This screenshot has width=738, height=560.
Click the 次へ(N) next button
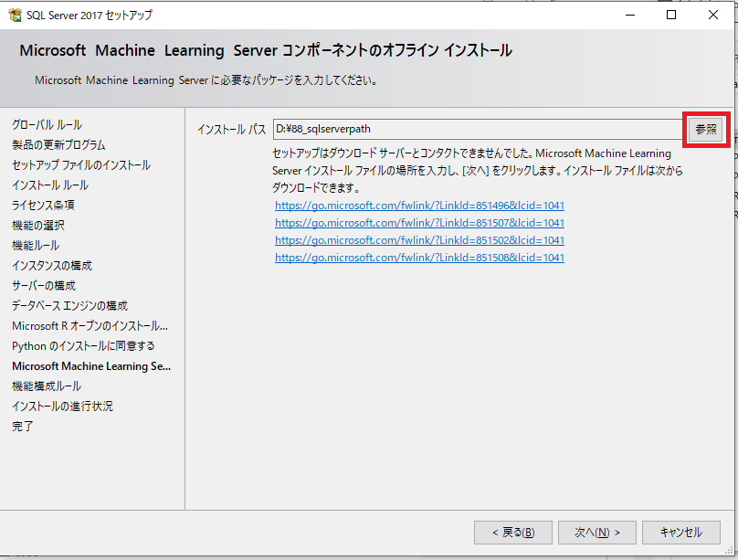click(596, 533)
